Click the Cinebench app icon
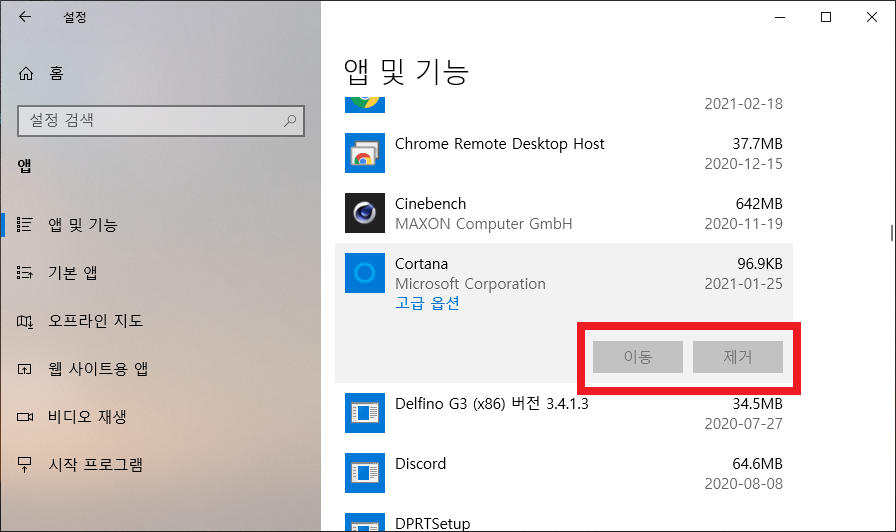Image resolution: width=896 pixels, height=532 pixels. point(365,213)
